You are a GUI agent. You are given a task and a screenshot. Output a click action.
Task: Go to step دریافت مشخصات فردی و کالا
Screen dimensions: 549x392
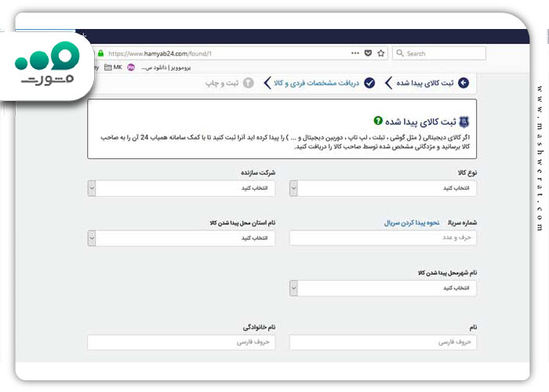click(x=317, y=83)
